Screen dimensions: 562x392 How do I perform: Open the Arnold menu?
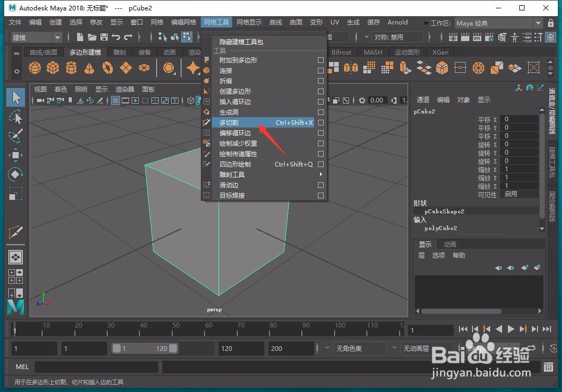[397, 22]
